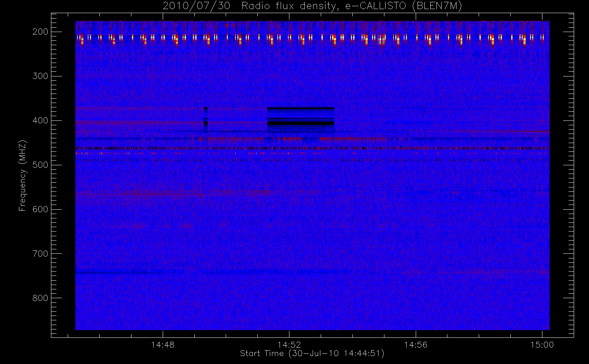The image size is (589, 364).
Task: Select the 400 frequency axis label
Action: pos(40,120)
